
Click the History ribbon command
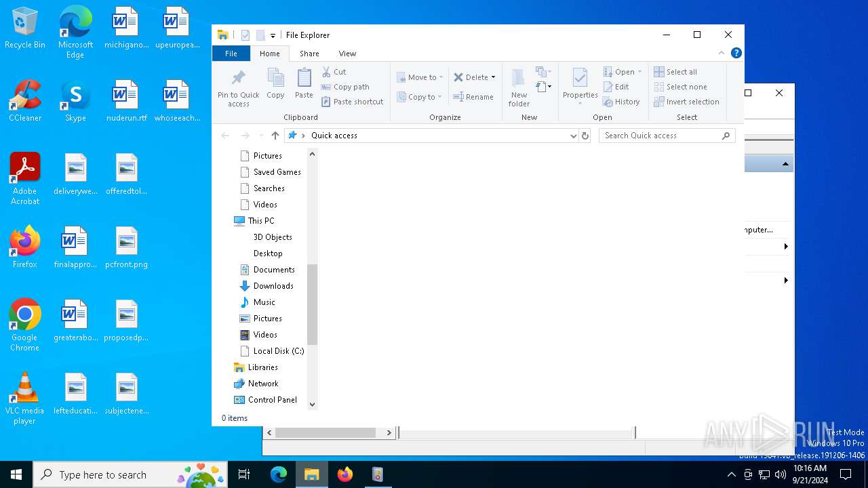[x=621, y=102]
